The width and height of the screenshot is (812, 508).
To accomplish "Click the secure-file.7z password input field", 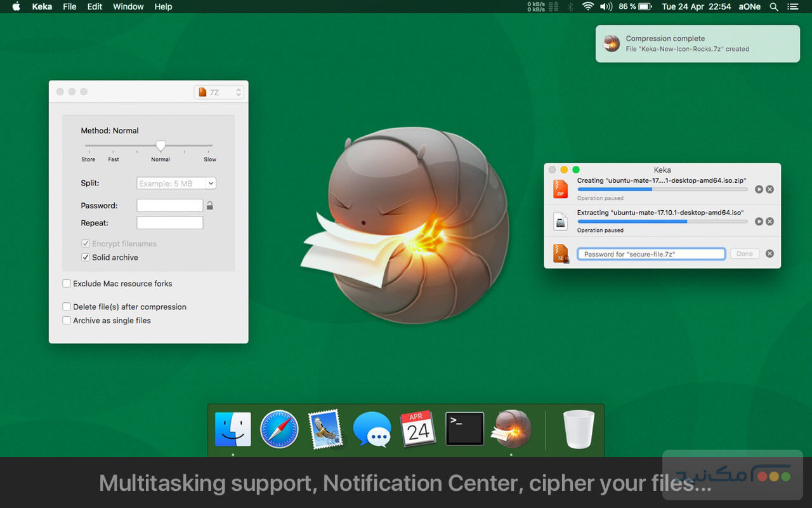I will click(x=651, y=254).
